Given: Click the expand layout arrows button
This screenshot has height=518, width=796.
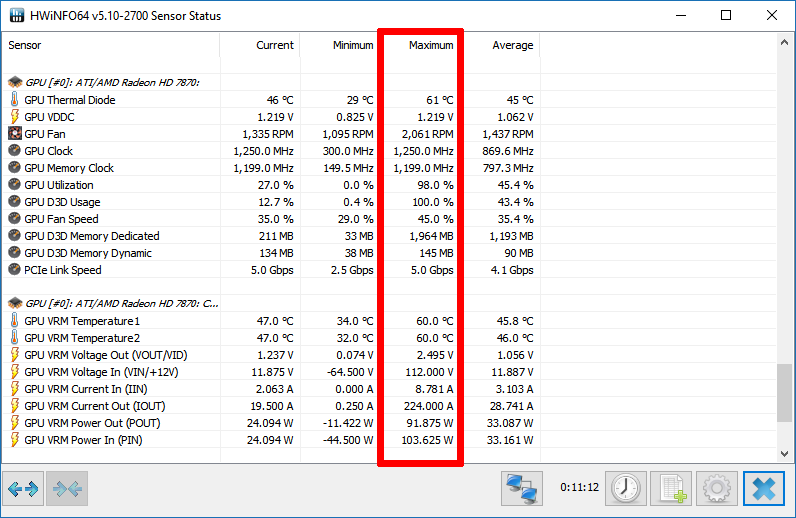Looking at the screenshot, I should pyautogui.click(x=23, y=489).
